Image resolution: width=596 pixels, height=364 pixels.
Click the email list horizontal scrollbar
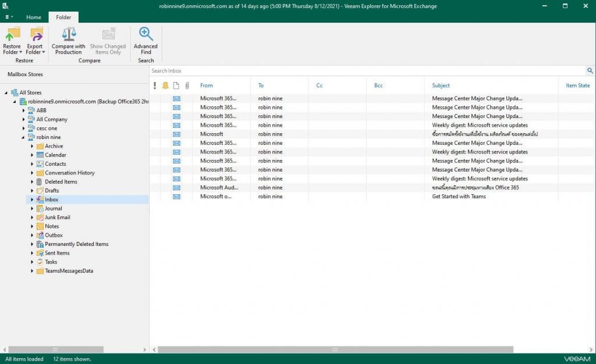tap(335, 349)
